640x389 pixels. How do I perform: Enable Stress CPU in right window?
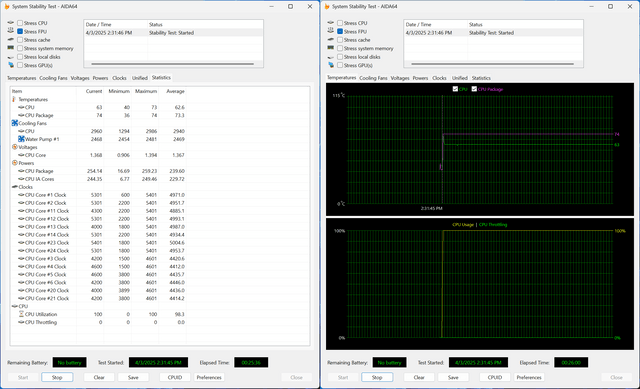tap(340, 23)
